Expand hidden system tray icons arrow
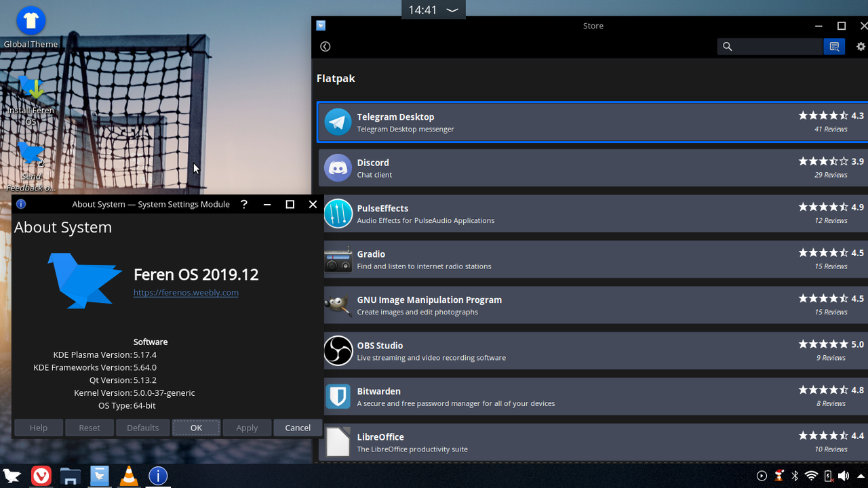Image resolution: width=868 pixels, height=488 pixels. click(x=861, y=476)
